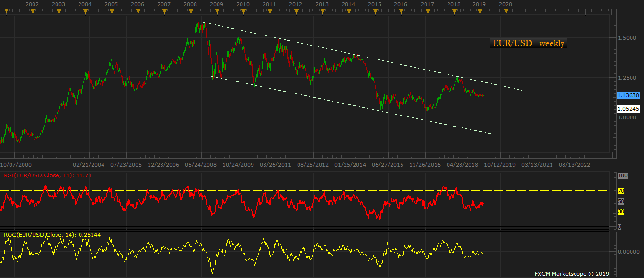Click the 07/23/2005 date label
This screenshot has height=278, width=644.
pyautogui.click(x=126, y=164)
